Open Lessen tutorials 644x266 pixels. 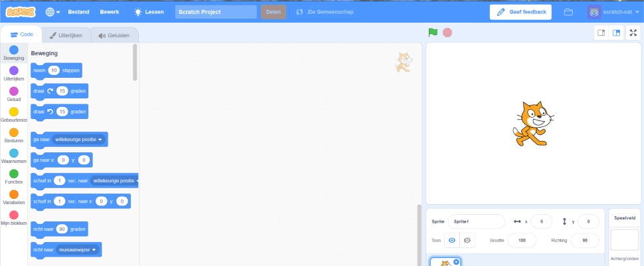click(149, 12)
